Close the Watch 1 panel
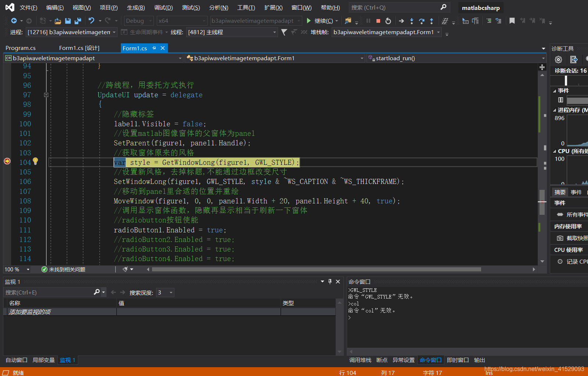 (x=338, y=282)
